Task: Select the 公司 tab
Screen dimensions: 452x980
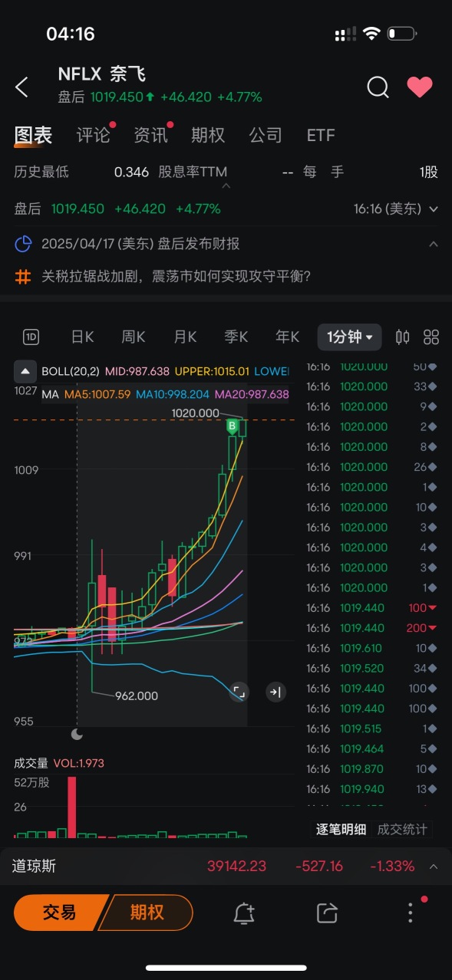Action: click(266, 136)
